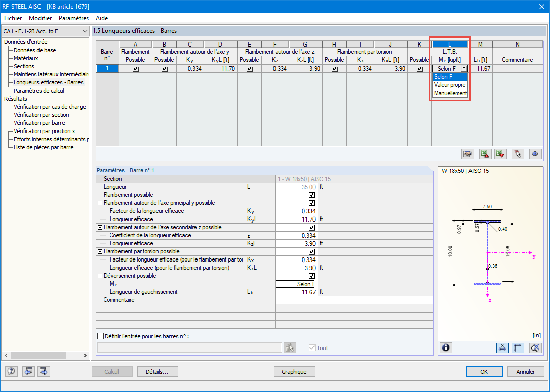Toggle the axes display icon on section preview
Screen dimensions: 550x392
coord(517,347)
